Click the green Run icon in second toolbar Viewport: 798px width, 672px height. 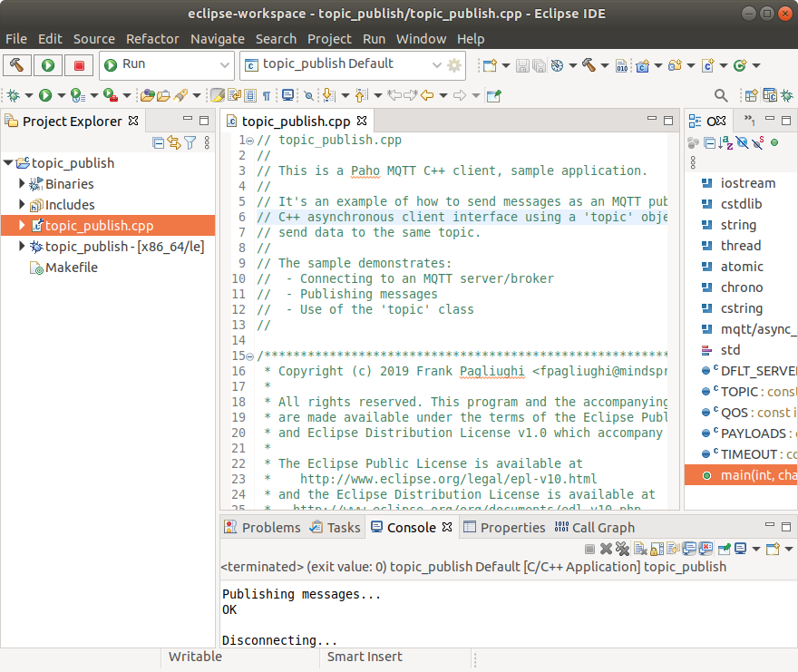click(45, 95)
